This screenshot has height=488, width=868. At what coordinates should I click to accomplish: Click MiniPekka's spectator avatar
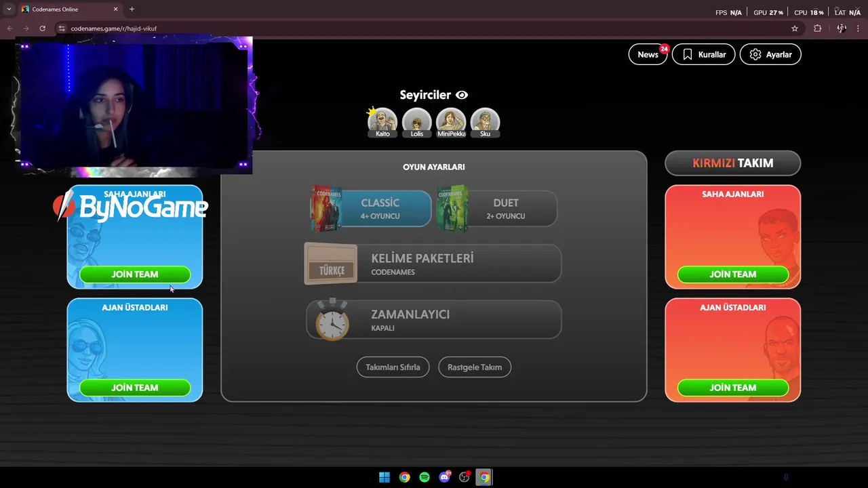pos(451,122)
